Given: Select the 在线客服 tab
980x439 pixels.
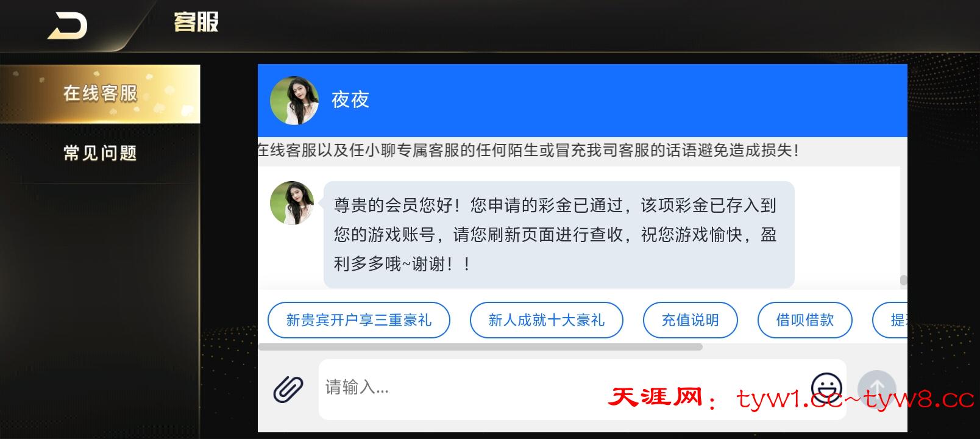Looking at the screenshot, I should pos(100,94).
